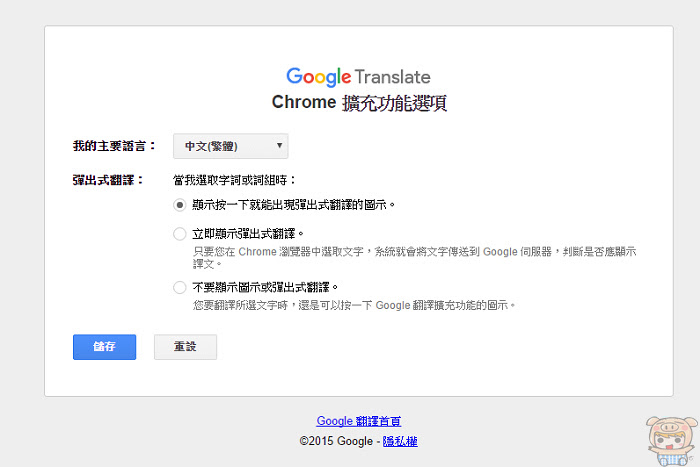700x467 pixels.
Task: Click the blue 儲存 save button
Action: pos(104,347)
